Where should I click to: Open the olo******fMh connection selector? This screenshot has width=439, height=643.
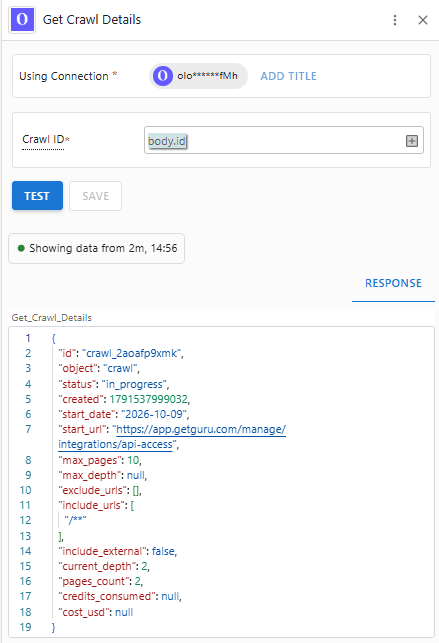198,76
